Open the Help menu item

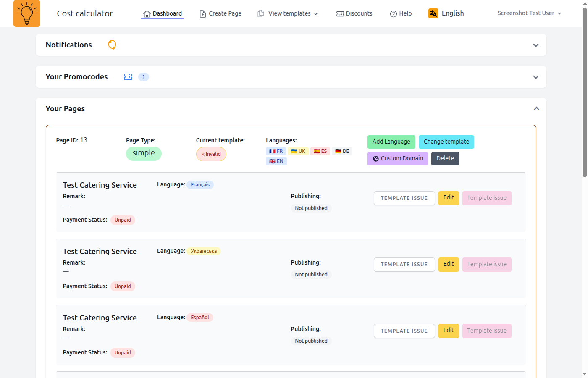(401, 13)
